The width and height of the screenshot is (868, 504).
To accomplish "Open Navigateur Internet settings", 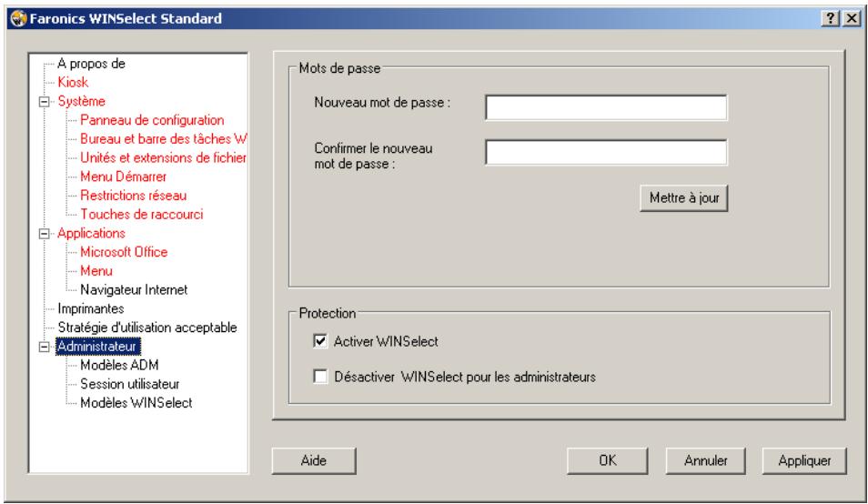I will click(134, 289).
